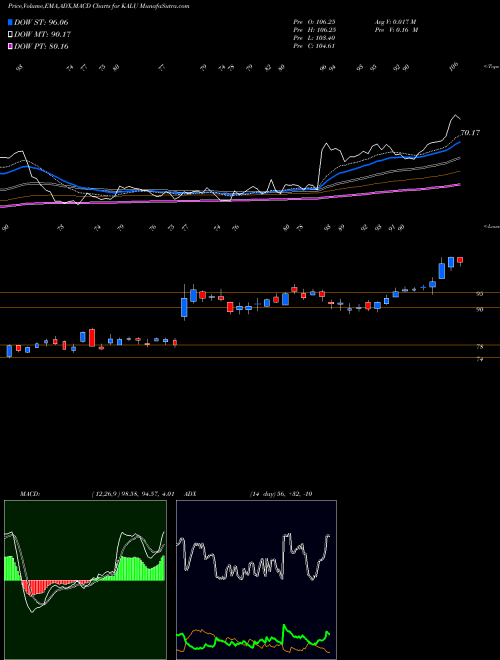Click the white DOW MT legend swatch
The image size is (500, 660).
(x=10, y=34)
